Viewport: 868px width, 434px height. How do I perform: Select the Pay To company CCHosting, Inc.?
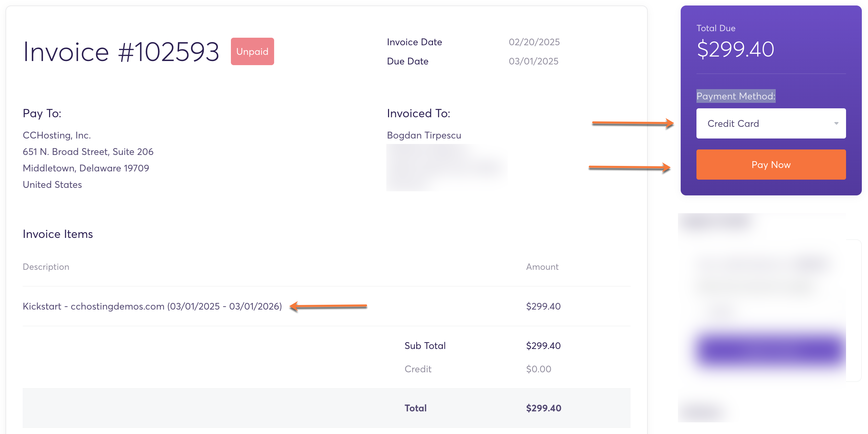[x=57, y=135]
